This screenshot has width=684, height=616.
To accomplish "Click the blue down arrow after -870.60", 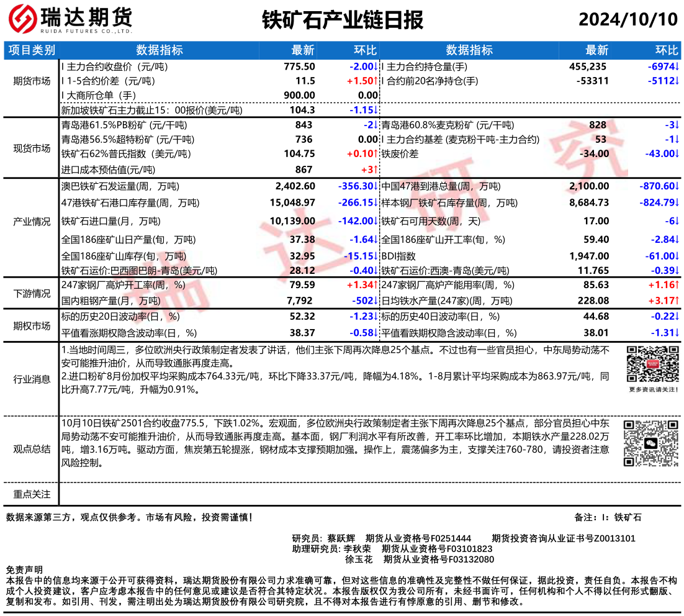I will click(x=677, y=186).
